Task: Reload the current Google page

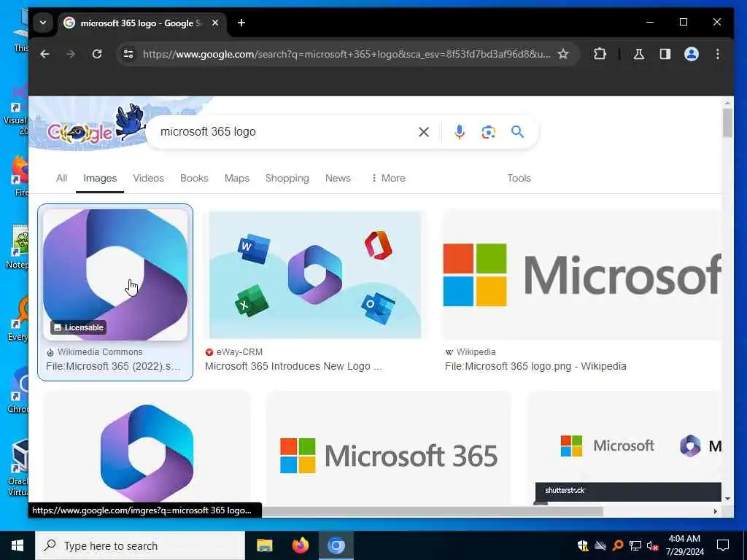Action: pos(97,54)
